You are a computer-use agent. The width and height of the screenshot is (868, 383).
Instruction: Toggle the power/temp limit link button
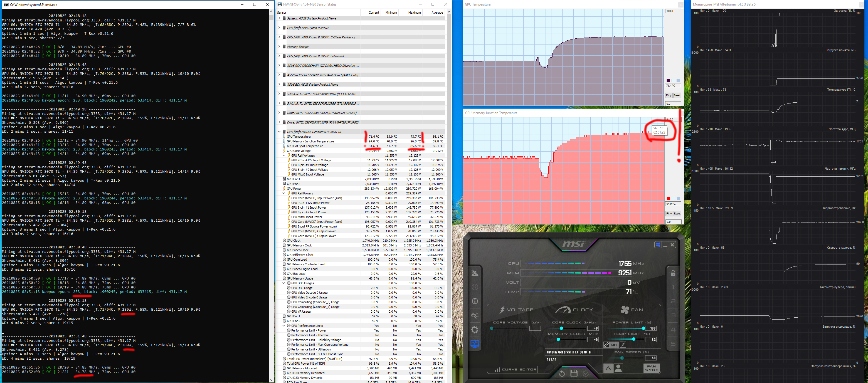tap(606, 345)
